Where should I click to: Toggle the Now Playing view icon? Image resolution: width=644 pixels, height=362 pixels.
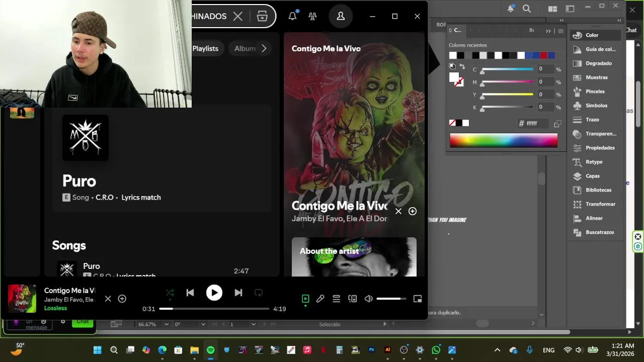305,299
